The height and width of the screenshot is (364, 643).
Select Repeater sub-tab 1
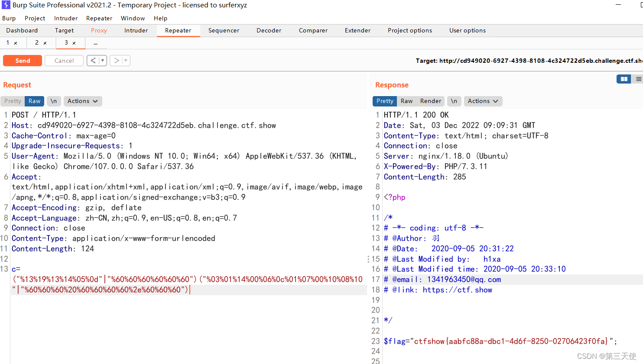tap(8, 42)
